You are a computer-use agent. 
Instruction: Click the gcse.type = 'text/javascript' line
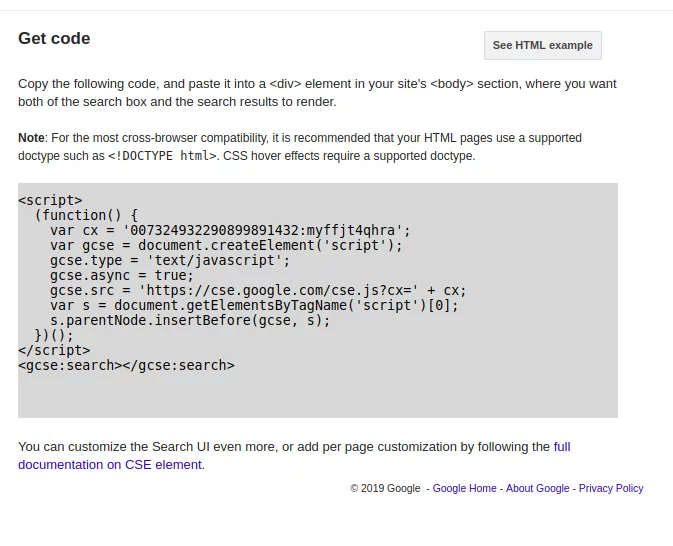point(170,260)
